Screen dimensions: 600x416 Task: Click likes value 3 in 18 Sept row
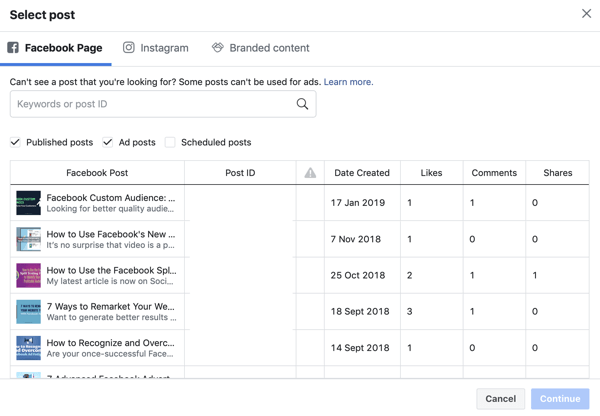coord(409,312)
